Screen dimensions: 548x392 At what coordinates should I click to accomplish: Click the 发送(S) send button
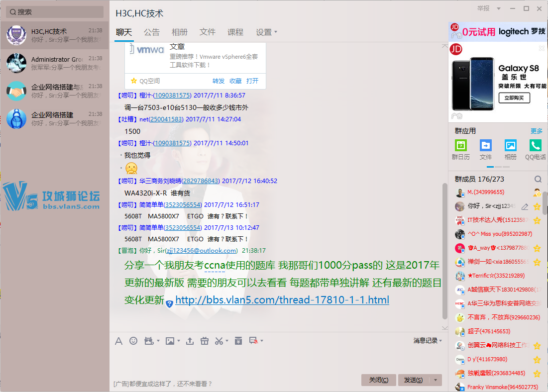pos(414,380)
